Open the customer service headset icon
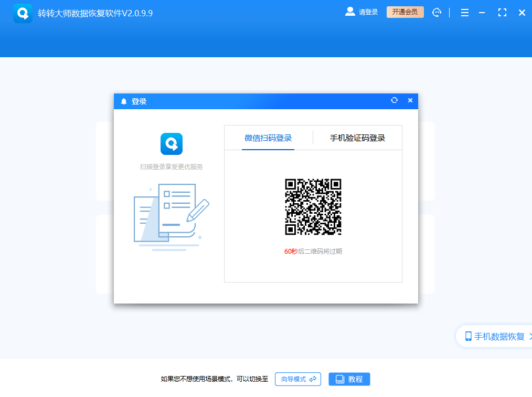The height and width of the screenshot is (397, 532). 437,13
